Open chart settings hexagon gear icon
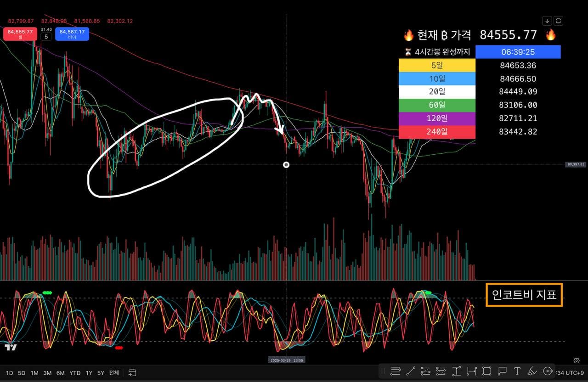Viewport: 588px width, 382px height. click(x=577, y=361)
